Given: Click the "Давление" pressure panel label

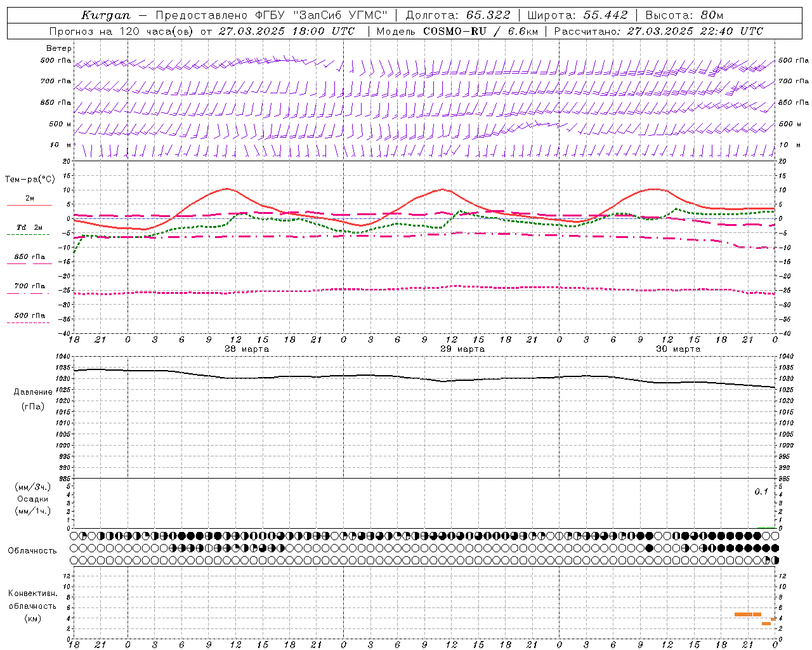Looking at the screenshot, I should [x=32, y=392].
